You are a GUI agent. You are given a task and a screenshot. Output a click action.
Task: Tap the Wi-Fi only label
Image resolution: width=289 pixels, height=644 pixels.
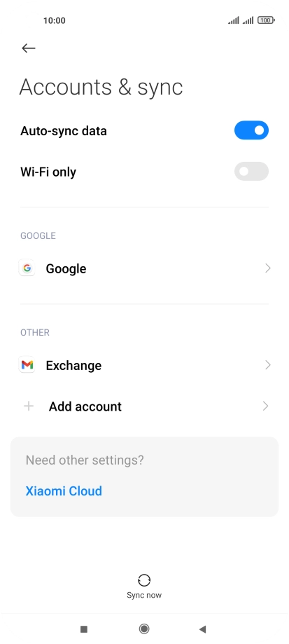coord(48,172)
